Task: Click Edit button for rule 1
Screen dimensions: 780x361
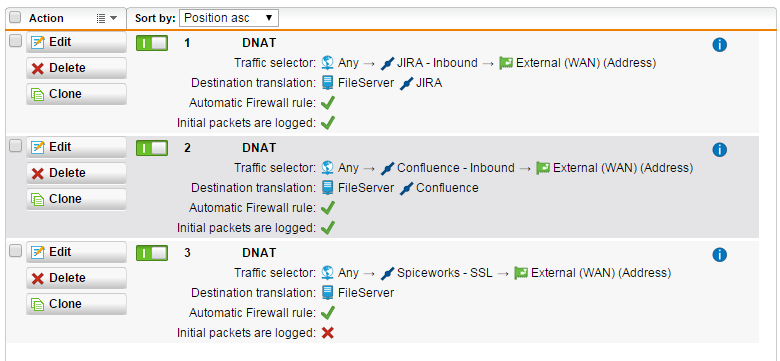Action: pyautogui.click(x=76, y=42)
